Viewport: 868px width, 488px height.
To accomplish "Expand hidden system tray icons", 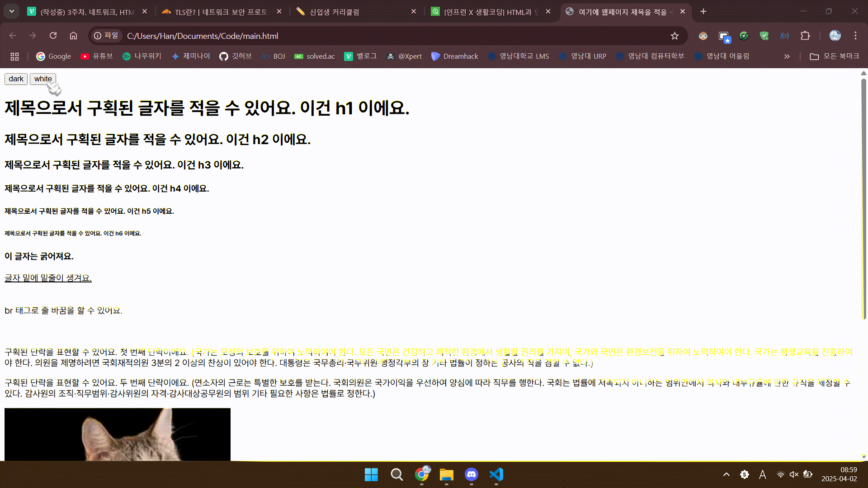I will (726, 474).
